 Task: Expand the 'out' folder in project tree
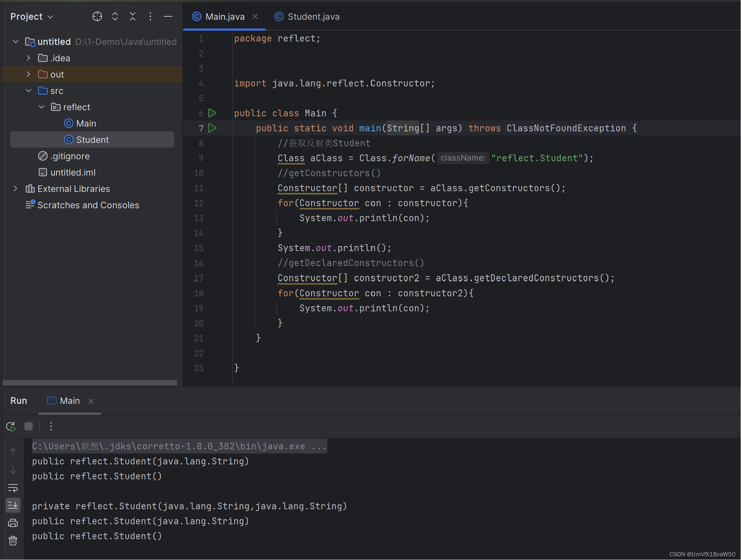pyautogui.click(x=28, y=74)
